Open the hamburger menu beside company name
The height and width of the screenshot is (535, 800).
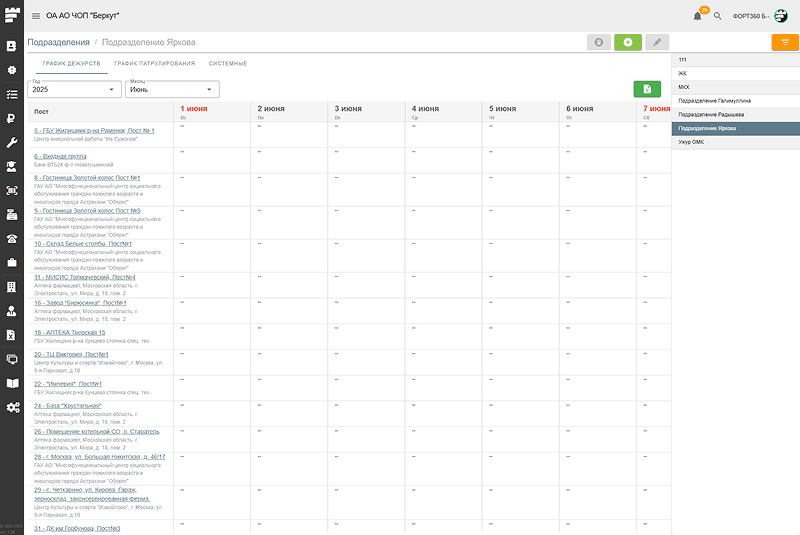pos(36,16)
